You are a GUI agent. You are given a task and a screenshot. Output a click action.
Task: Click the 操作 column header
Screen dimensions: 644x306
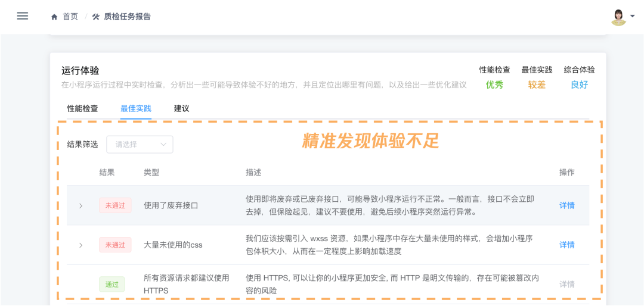tap(567, 173)
